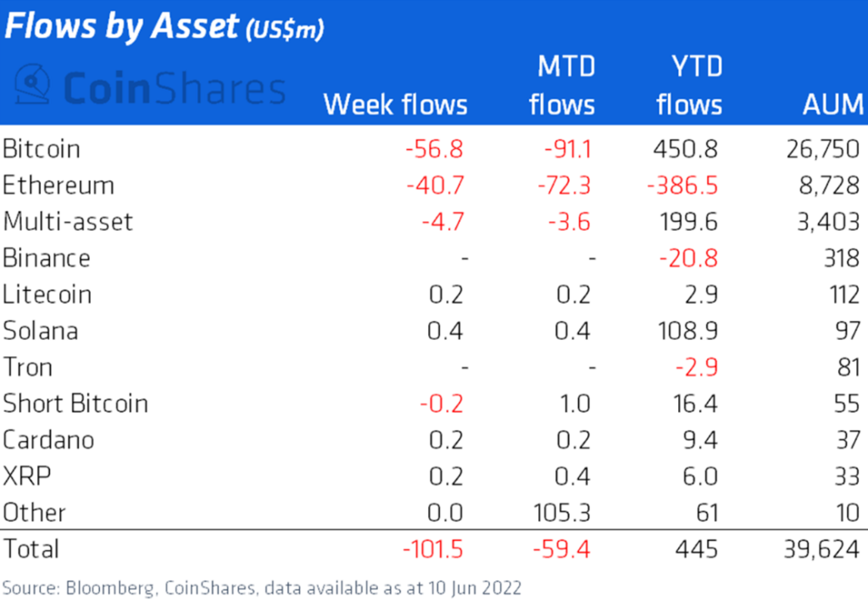
Task: Click the Week flows column header
Action: click(x=395, y=105)
